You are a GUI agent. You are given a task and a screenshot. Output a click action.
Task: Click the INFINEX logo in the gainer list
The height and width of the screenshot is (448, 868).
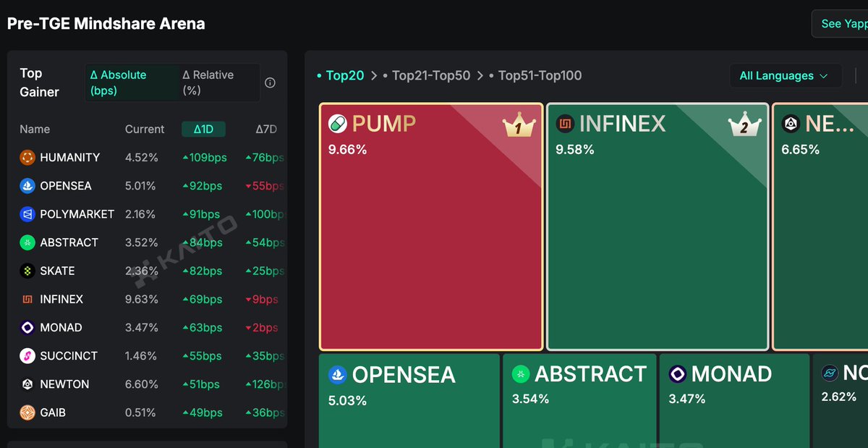click(x=27, y=299)
